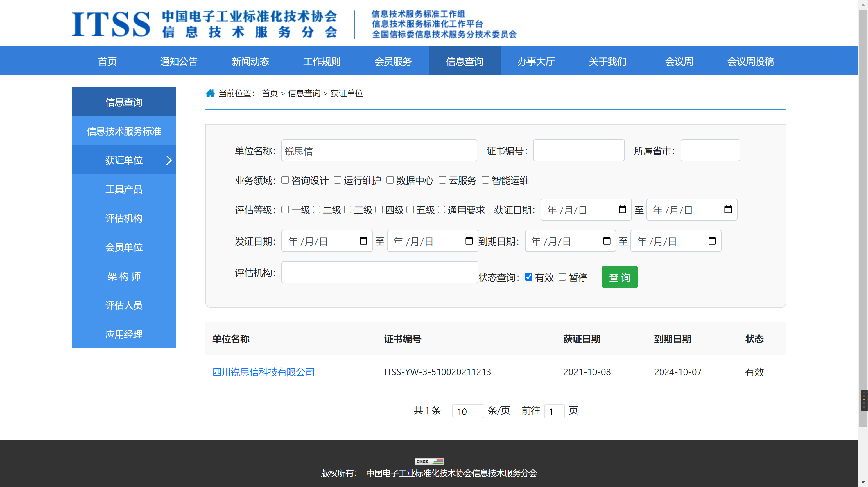Focus the 所属省市 input field
The width and height of the screenshot is (868, 487).
710,150
